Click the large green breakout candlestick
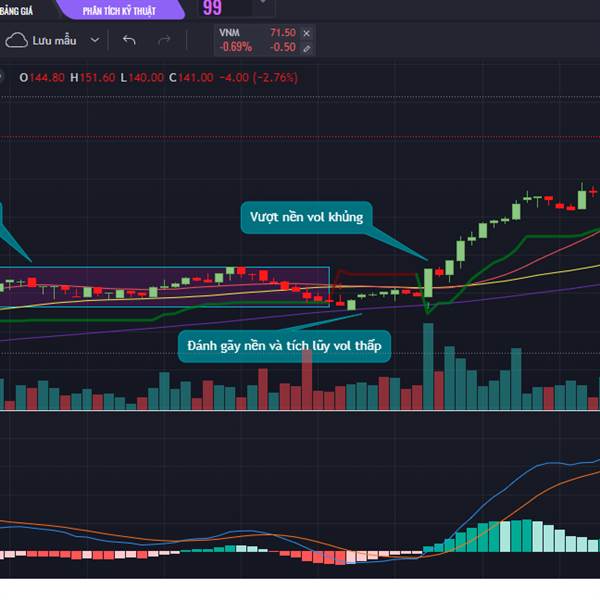600x600 pixels. click(428, 283)
